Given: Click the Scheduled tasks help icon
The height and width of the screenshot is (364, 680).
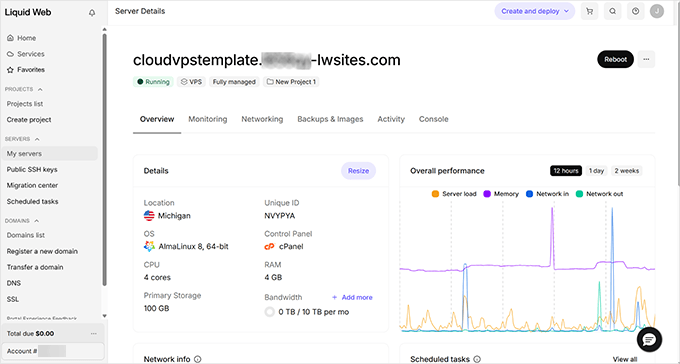Looking at the screenshot, I should coord(477,359).
